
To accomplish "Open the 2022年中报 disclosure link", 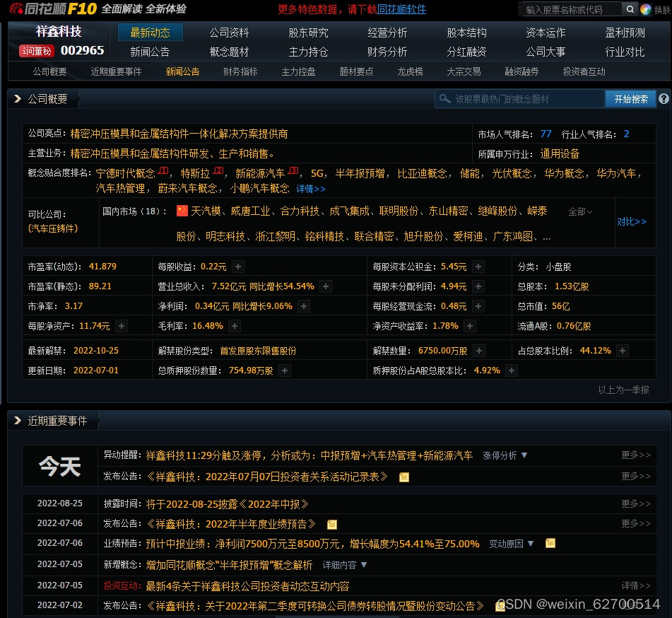I will point(227,504).
